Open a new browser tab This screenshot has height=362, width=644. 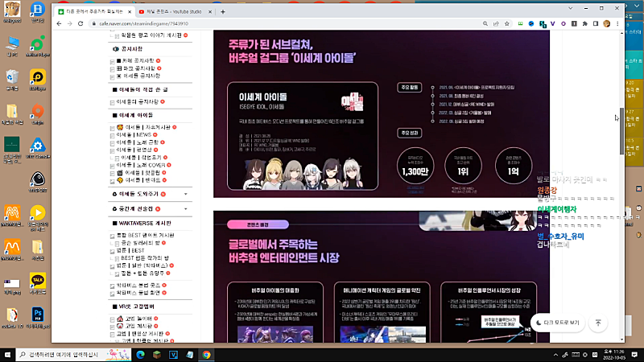tap(223, 12)
